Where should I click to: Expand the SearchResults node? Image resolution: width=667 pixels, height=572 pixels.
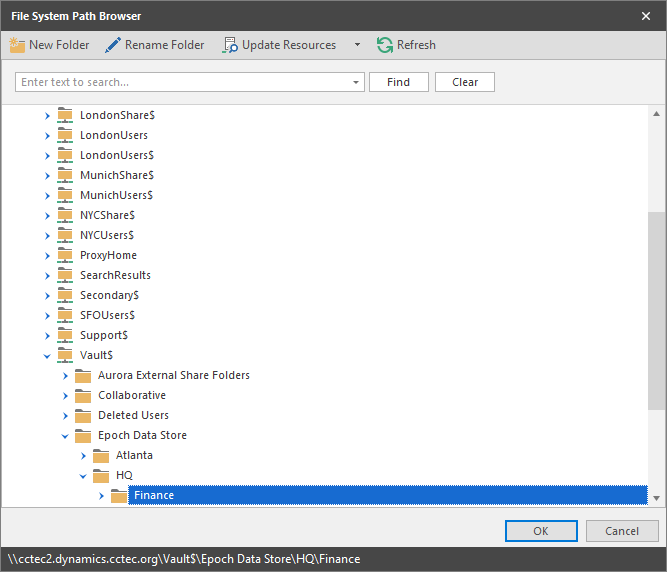pos(47,276)
